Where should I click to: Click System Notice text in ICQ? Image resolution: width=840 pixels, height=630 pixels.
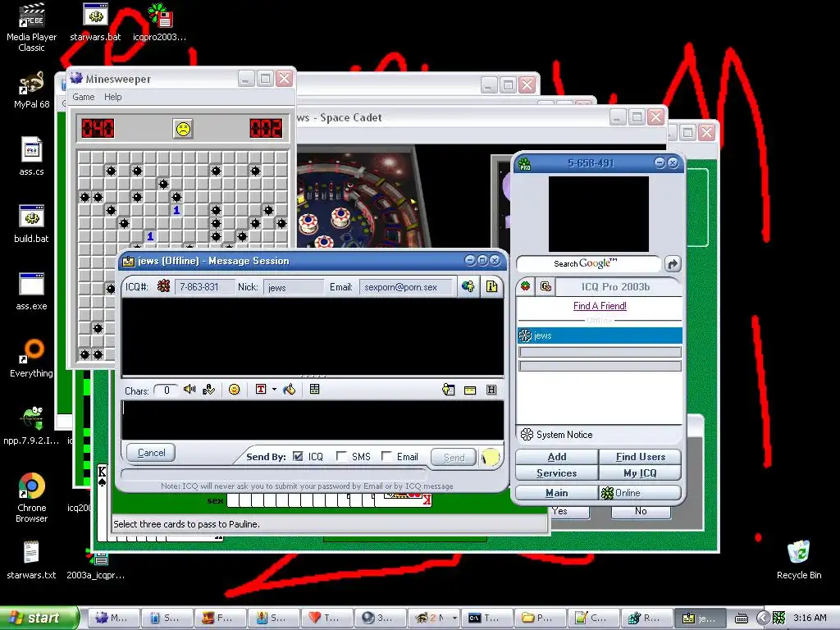(x=564, y=435)
